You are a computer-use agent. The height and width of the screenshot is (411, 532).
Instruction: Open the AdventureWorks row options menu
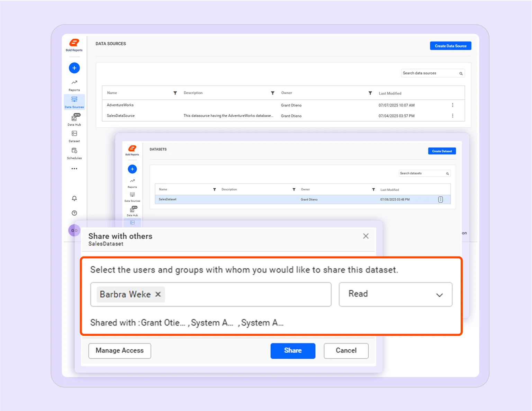453,105
